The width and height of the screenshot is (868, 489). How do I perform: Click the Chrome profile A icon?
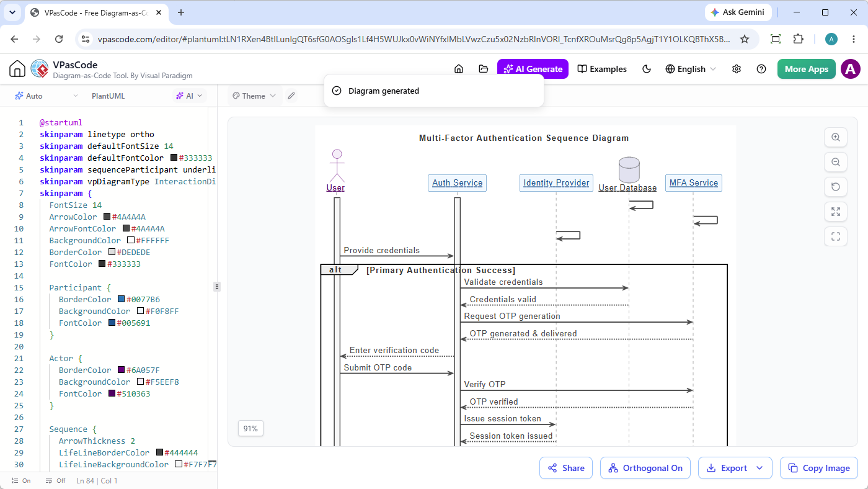[831, 39]
